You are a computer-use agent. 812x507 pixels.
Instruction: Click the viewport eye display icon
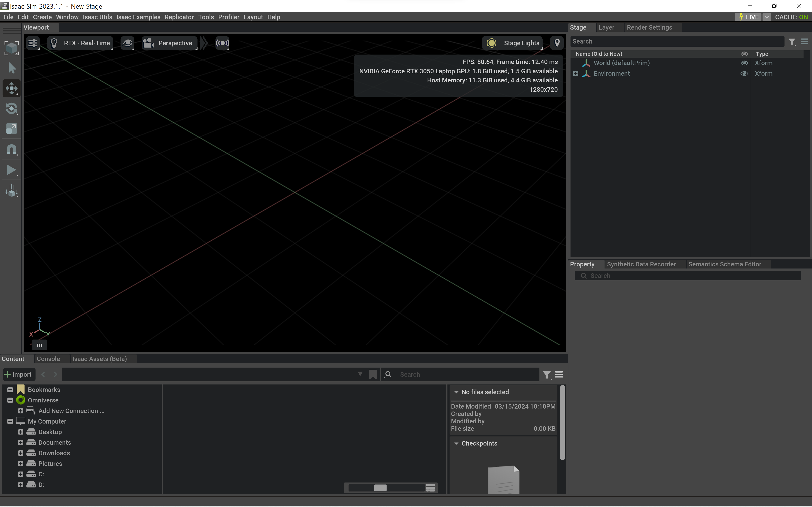tap(128, 43)
